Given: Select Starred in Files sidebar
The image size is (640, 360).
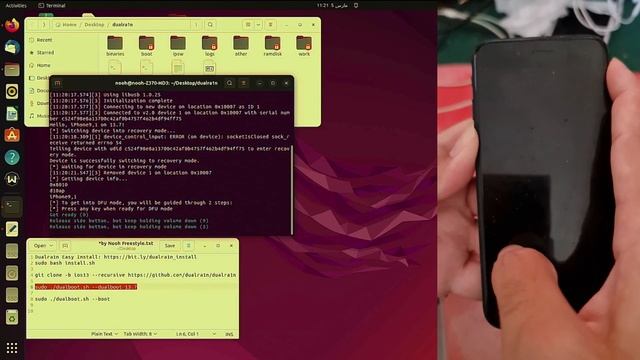Looking at the screenshot, I should click(45, 53).
